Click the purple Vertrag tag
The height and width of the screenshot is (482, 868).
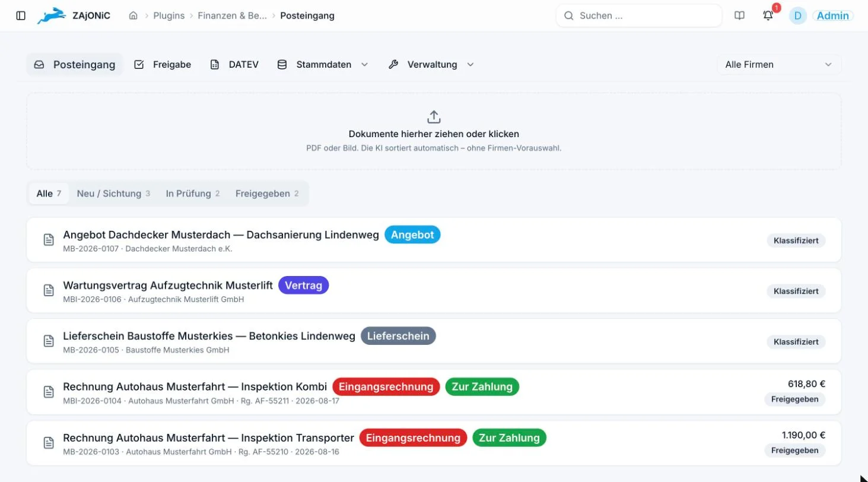(303, 286)
